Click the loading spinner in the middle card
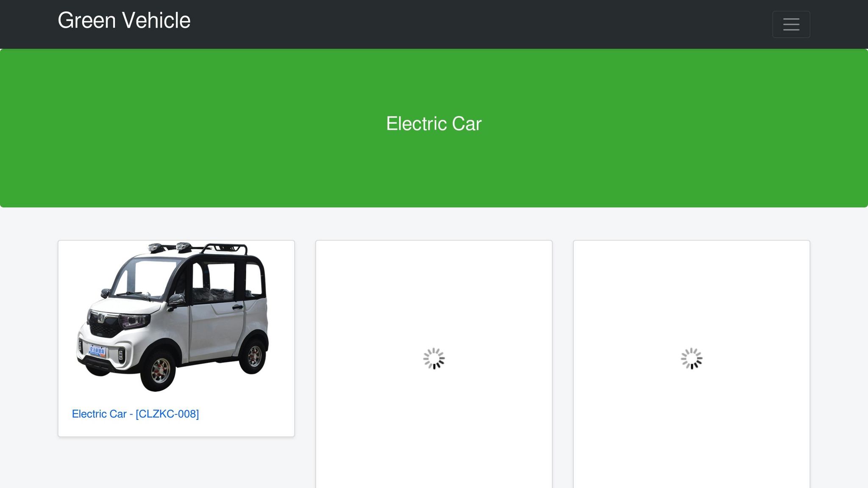Screen dimensions: 868x488 pyautogui.click(x=434, y=359)
